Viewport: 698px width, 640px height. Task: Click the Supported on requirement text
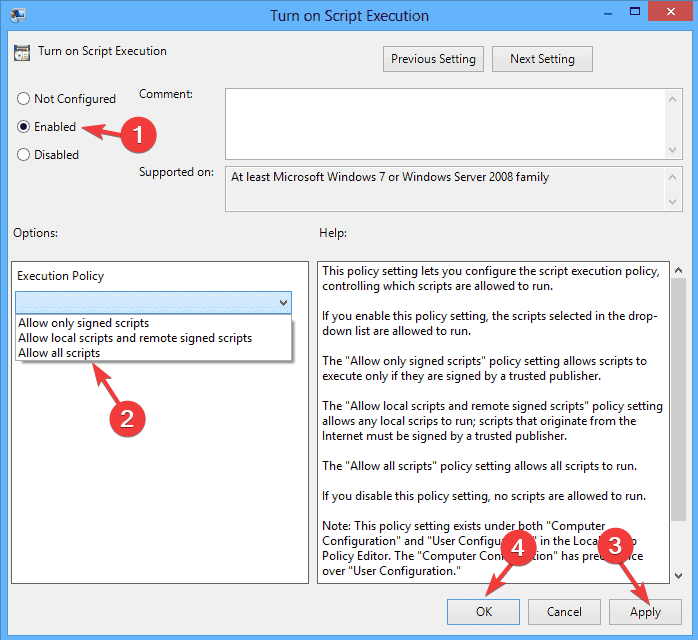390,177
